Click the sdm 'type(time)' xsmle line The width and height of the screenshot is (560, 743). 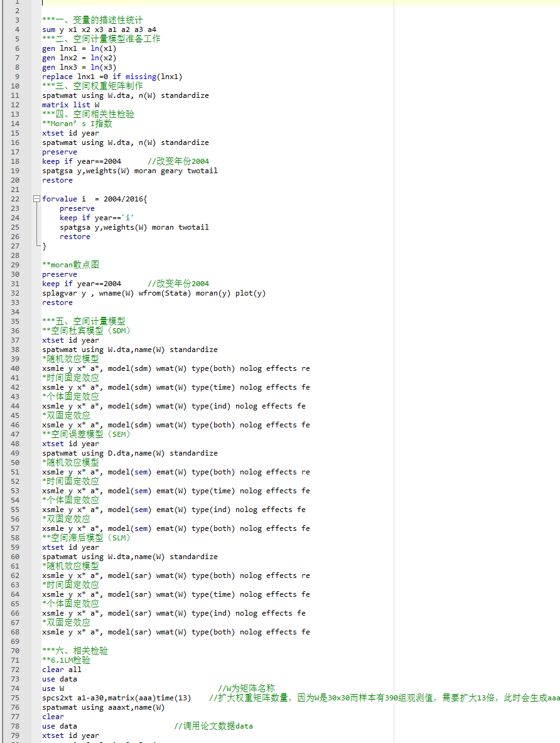pyautogui.click(x=176, y=387)
